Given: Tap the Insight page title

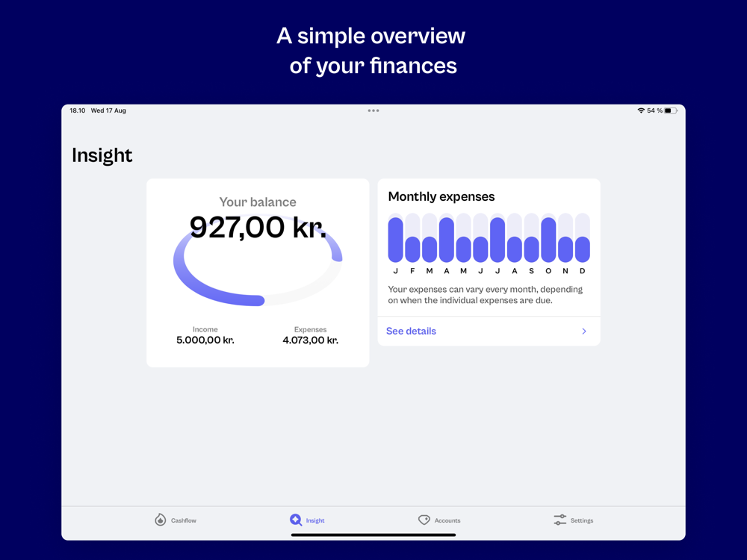Looking at the screenshot, I should pyautogui.click(x=102, y=156).
